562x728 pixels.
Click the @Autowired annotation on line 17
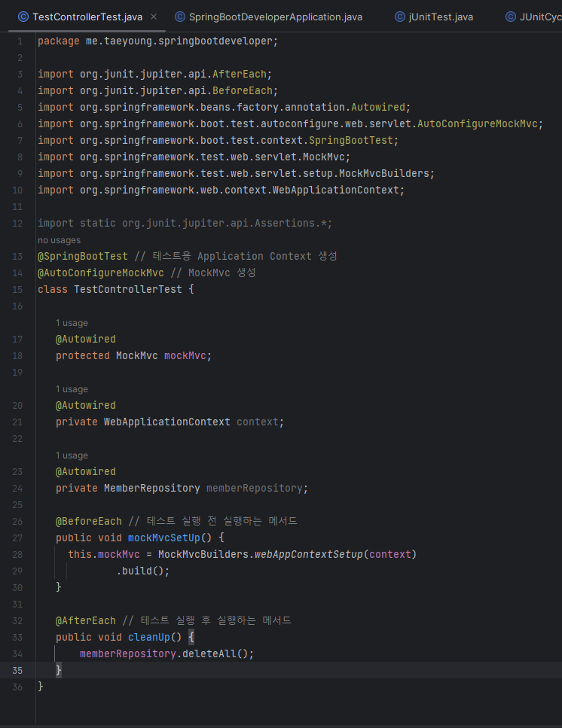pos(86,340)
